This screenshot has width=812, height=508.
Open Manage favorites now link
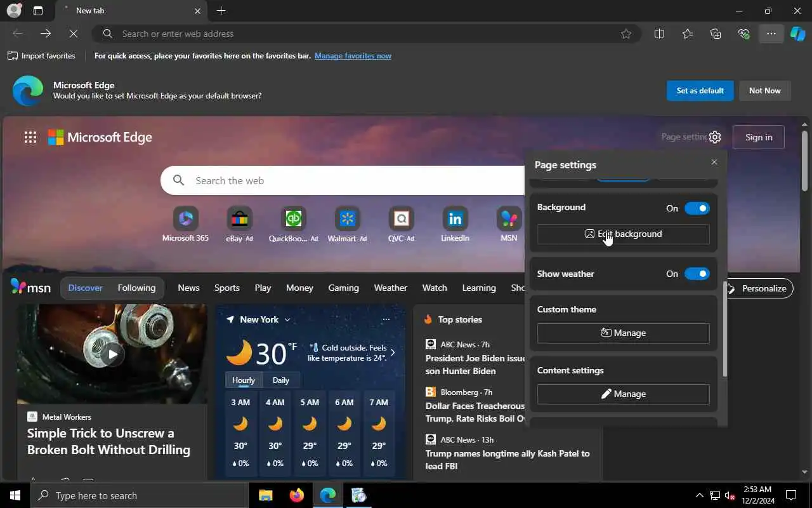[353, 56]
